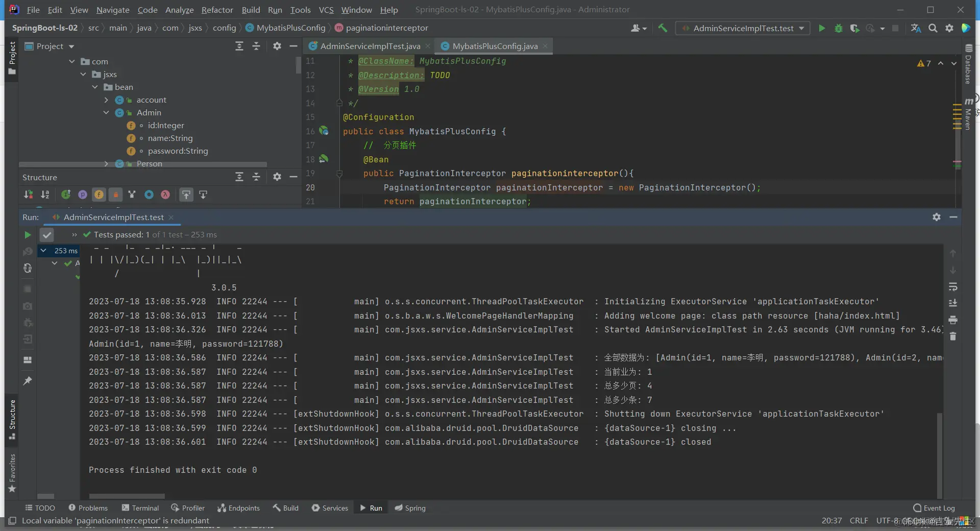The width and height of the screenshot is (980, 531).
Task: Toggle show passed tests checkmark
Action: 47,235
